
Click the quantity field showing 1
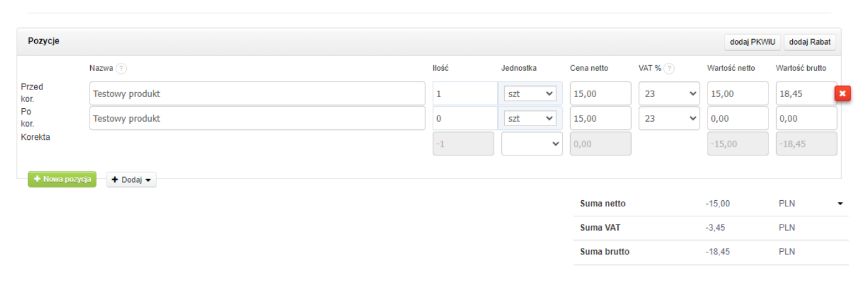[464, 93]
